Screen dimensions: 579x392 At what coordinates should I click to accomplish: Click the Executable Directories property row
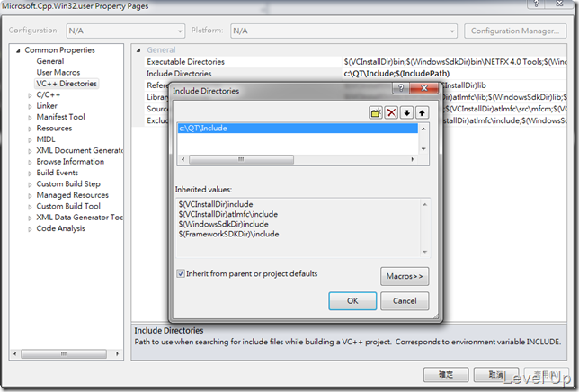click(x=355, y=62)
